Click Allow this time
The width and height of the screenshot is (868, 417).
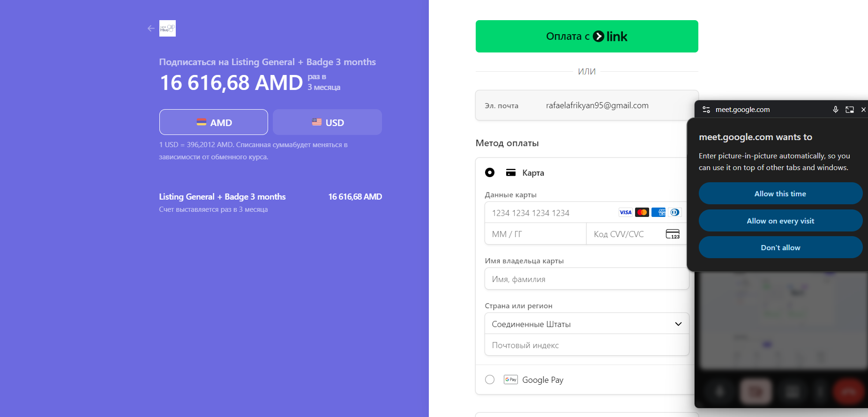[x=780, y=194]
